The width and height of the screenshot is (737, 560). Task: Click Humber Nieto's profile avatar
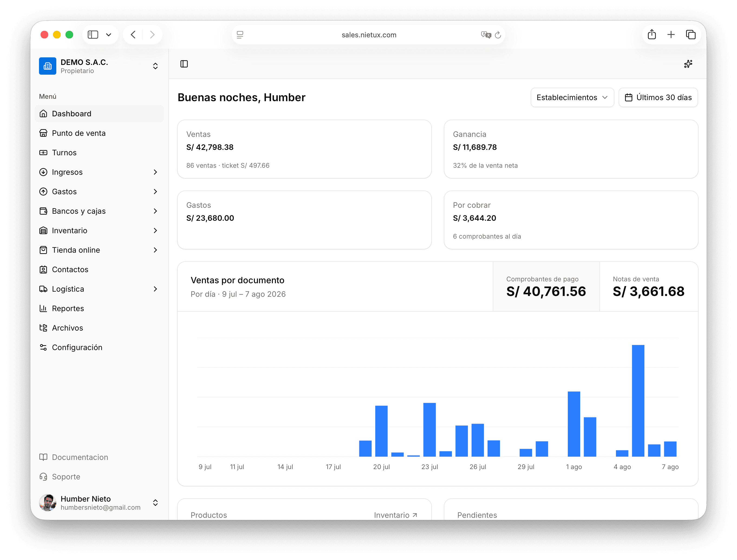pyautogui.click(x=47, y=503)
